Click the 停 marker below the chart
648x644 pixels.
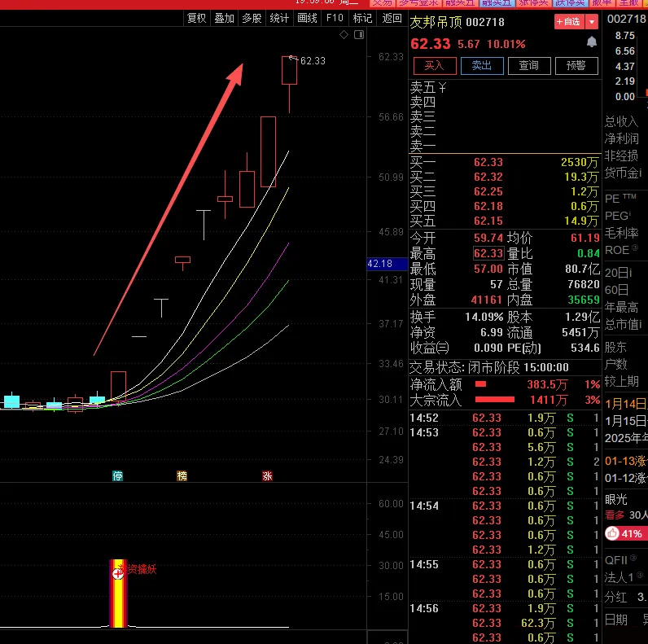click(118, 476)
